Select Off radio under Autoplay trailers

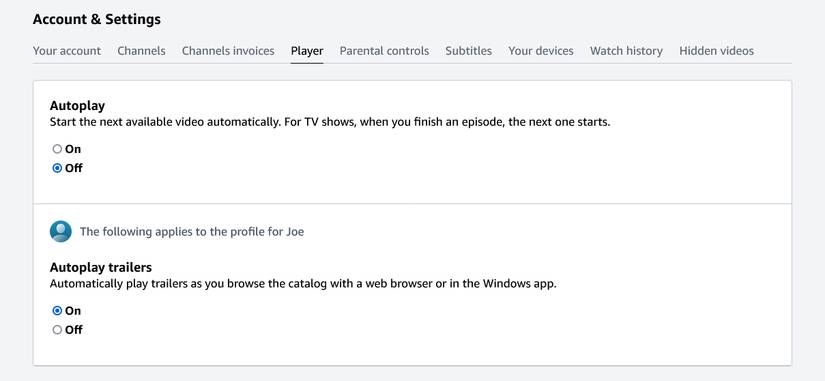pos(57,330)
